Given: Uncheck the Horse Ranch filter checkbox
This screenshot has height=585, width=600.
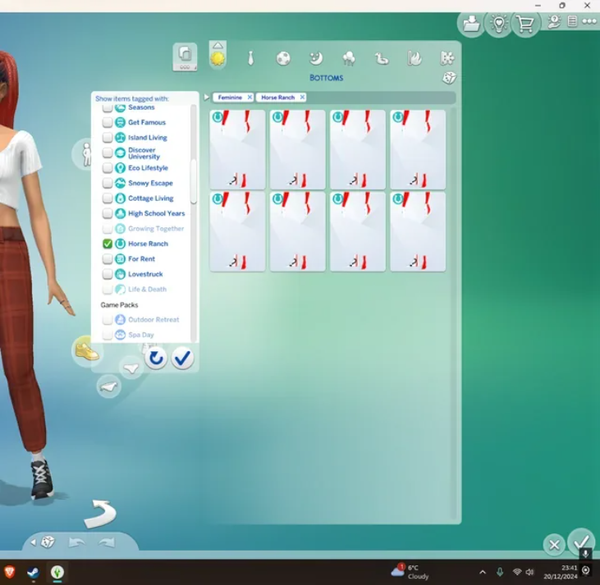Looking at the screenshot, I should click(x=108, y=244).
